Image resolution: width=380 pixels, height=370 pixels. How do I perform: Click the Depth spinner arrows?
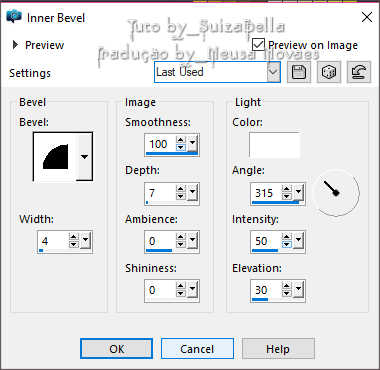[181, 193]
